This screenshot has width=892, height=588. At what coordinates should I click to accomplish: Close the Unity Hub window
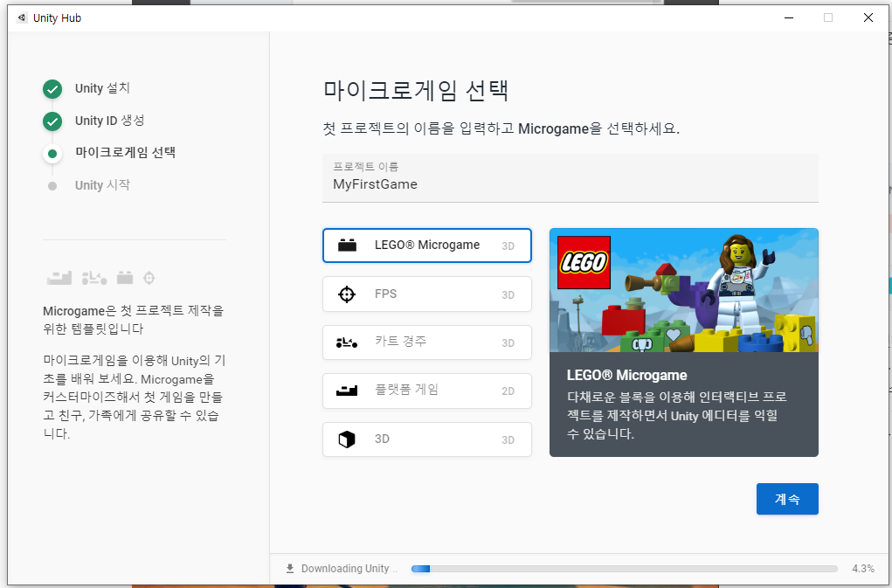[868, 17]
